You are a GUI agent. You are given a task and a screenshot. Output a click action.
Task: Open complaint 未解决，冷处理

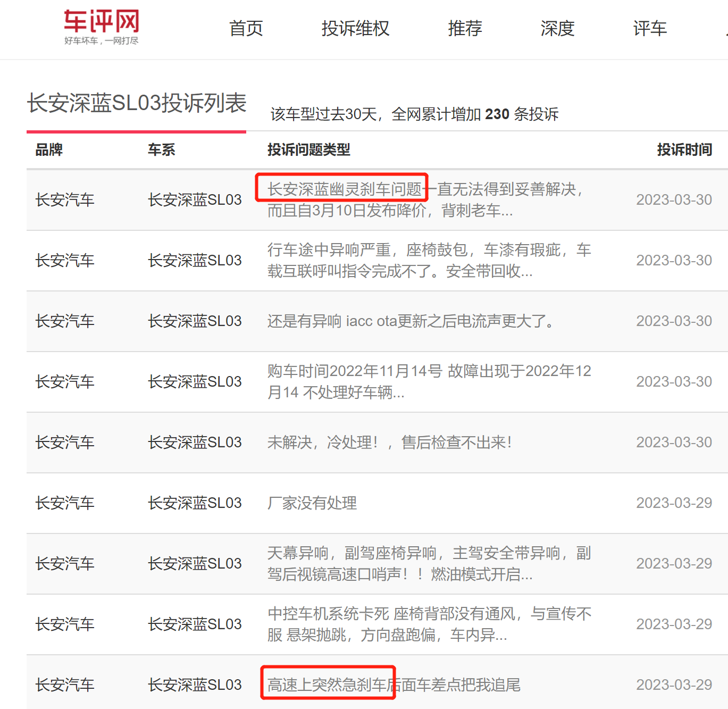(390, 443)
